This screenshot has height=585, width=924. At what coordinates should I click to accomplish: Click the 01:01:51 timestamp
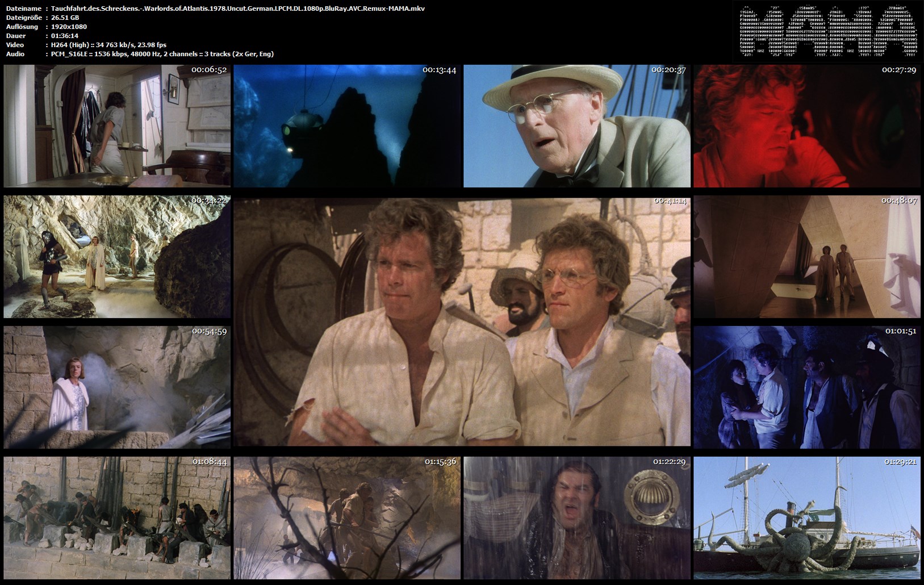pos(900,331)
